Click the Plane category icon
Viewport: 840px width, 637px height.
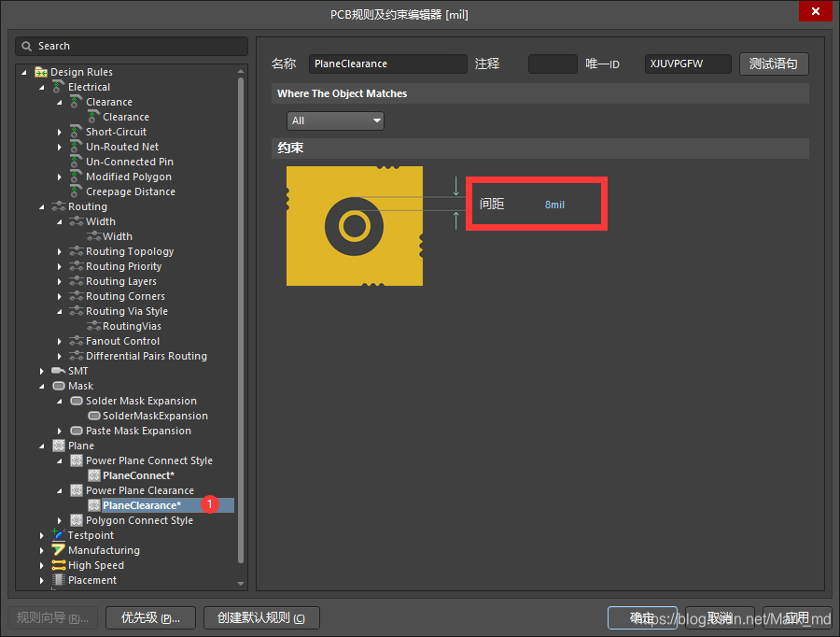coord(58,446)
